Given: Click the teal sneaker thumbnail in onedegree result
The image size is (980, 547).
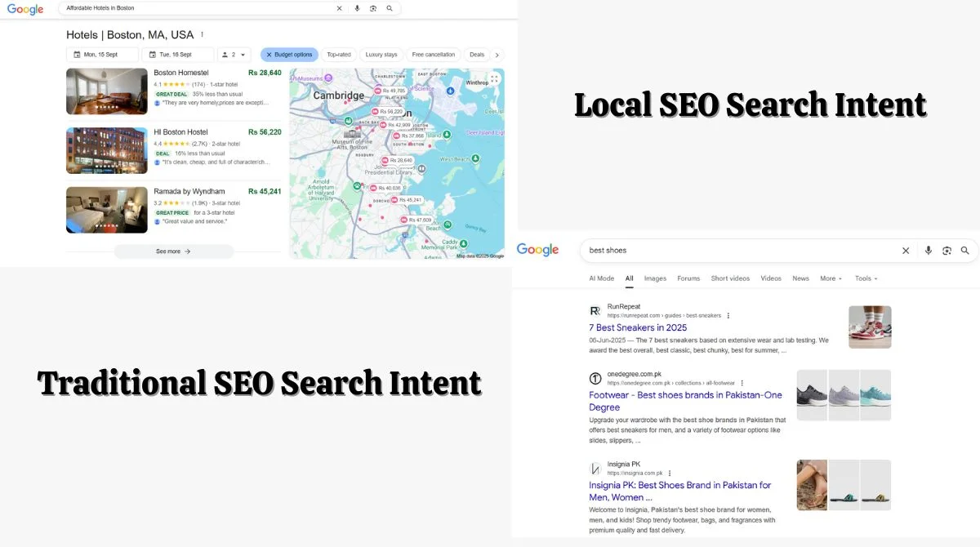Looking at the screenshot, I should pyautogui.click(x=875, y=395).
